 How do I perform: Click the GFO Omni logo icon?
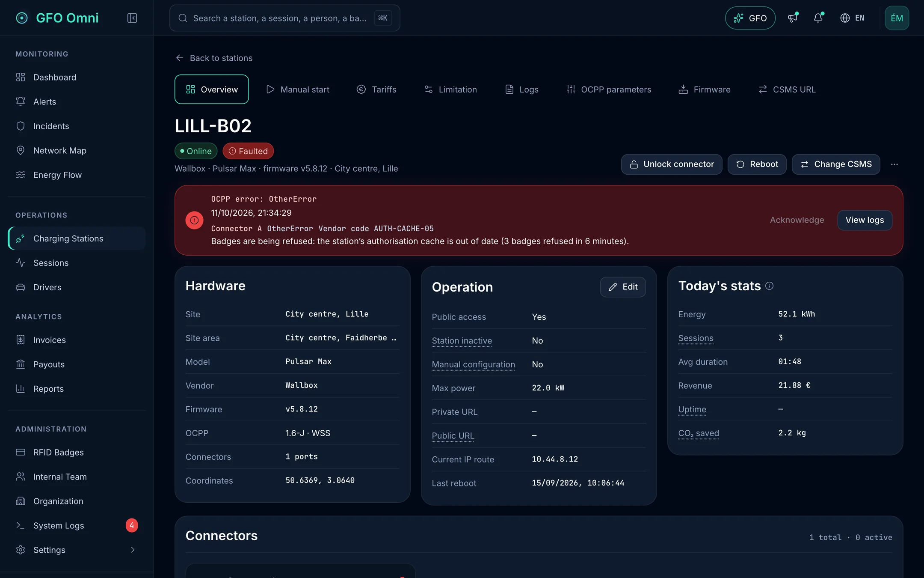tap(22, 18)
